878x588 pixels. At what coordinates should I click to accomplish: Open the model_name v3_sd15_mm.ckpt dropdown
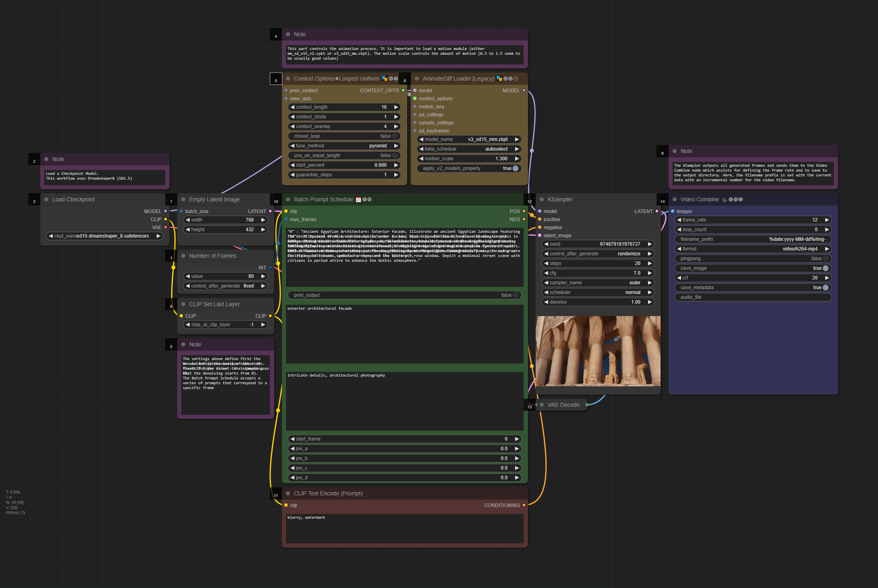469,139
